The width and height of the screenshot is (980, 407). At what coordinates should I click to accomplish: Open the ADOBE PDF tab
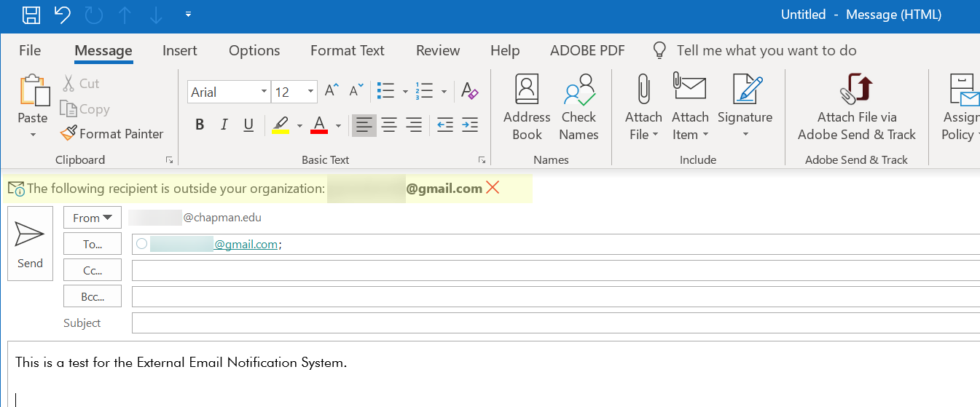tap(587, 50)
